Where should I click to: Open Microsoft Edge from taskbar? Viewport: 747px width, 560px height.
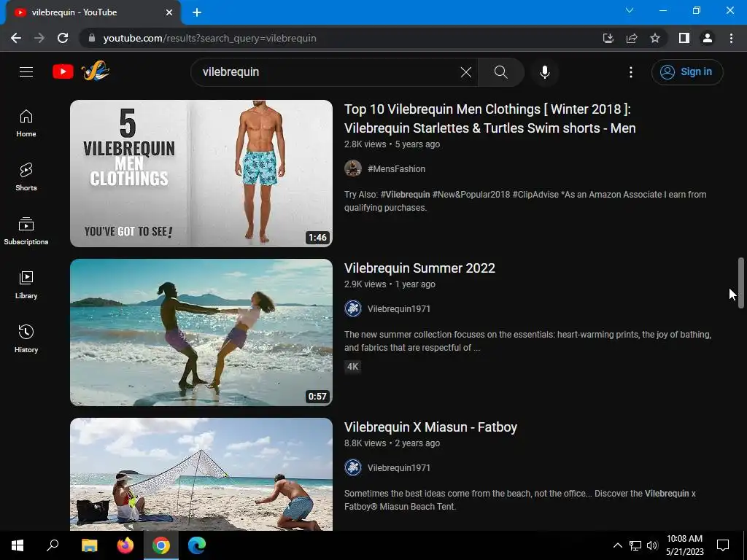[x=196, y=545]
